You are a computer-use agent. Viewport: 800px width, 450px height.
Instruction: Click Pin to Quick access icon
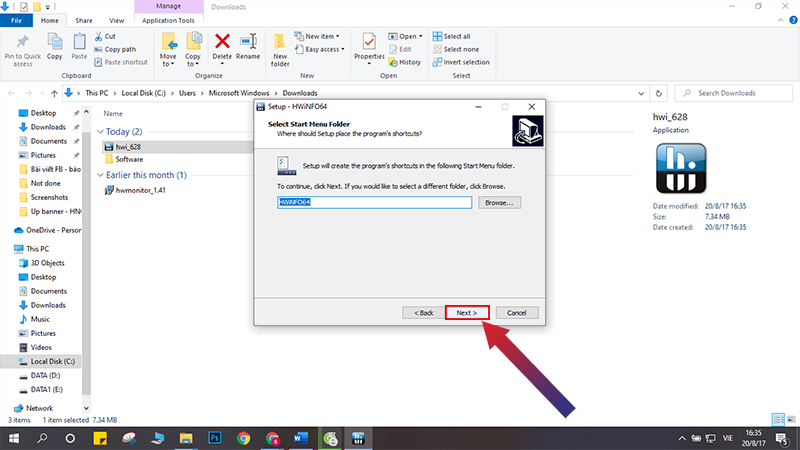point(22,42)
